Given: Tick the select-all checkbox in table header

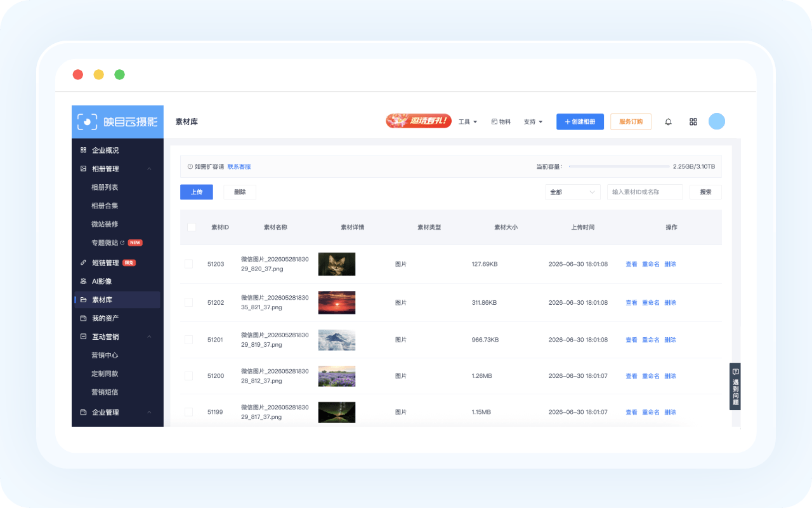Looking at the screenshot, I should click(x=192, y=227).
